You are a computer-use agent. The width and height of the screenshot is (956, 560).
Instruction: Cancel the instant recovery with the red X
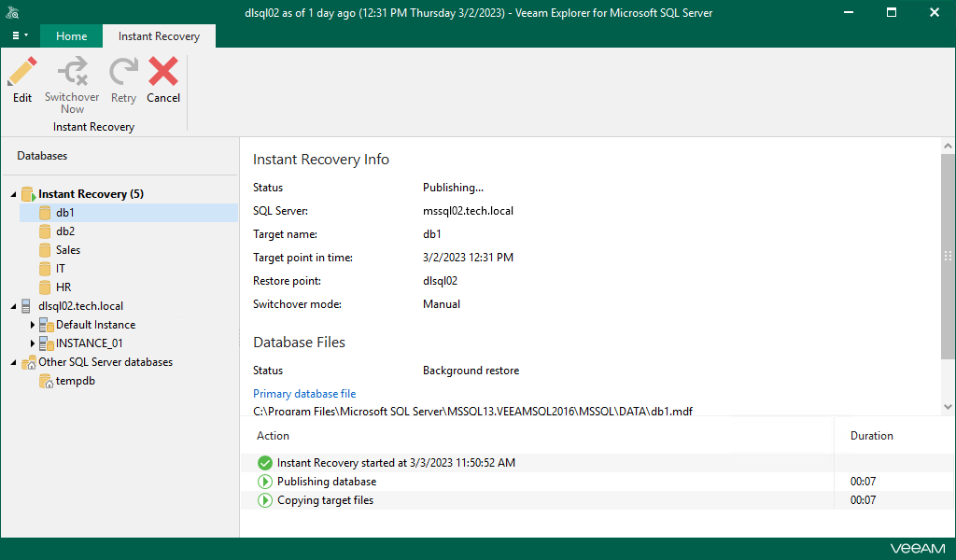[163, 73]
